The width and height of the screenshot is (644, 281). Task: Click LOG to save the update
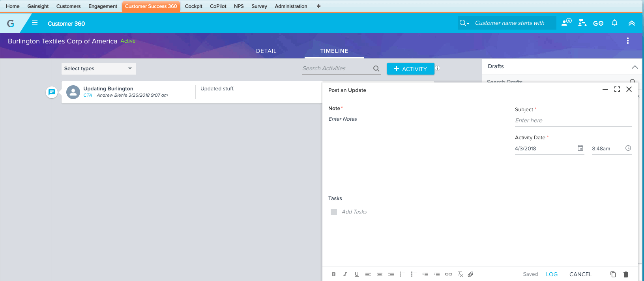552,274
